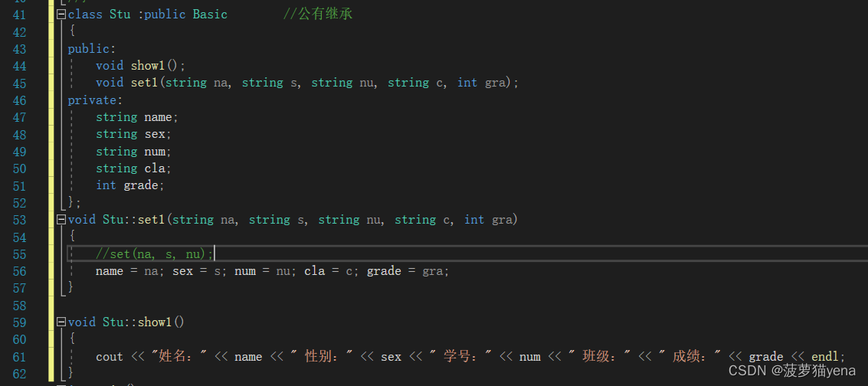Image resolution: width=868 pixels, height=386 pixels.
Task: Click the 'string name;' member declaration
Action: click(137, 117)
